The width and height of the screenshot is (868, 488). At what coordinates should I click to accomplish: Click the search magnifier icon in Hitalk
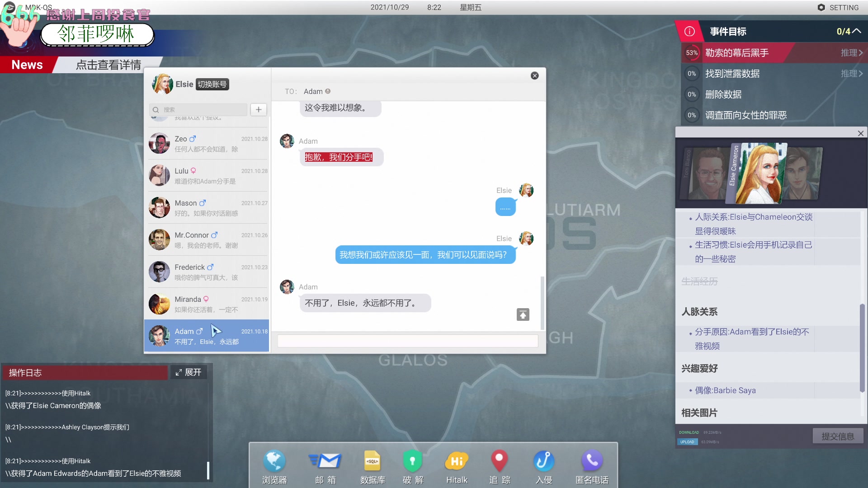pos(156,110)
